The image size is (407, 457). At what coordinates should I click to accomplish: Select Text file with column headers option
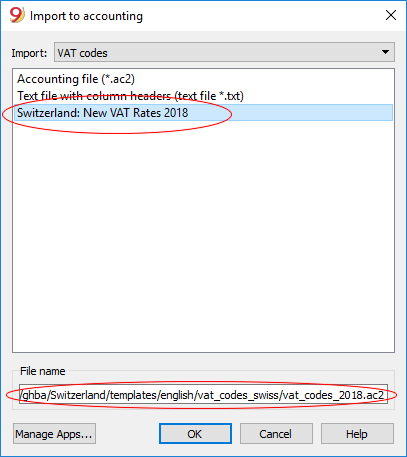click(130, 96)
